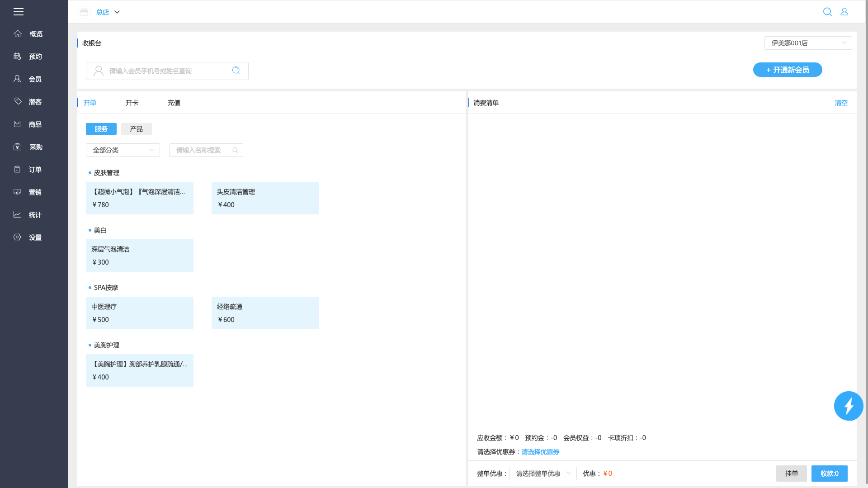The image size is (868, 488).
Task: Add 中医理疗 service card
Action: (140, 313)
